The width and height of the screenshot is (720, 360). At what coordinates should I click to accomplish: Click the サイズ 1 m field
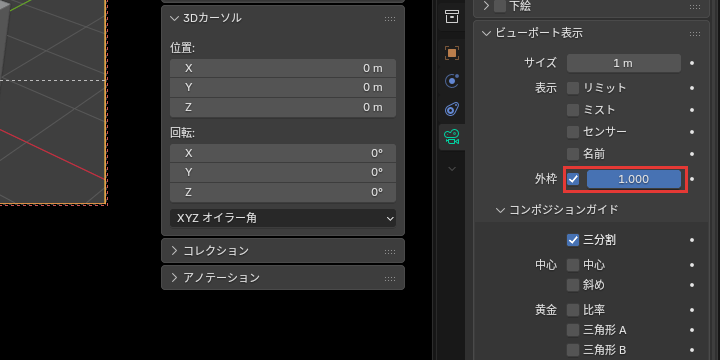[624, 63]
